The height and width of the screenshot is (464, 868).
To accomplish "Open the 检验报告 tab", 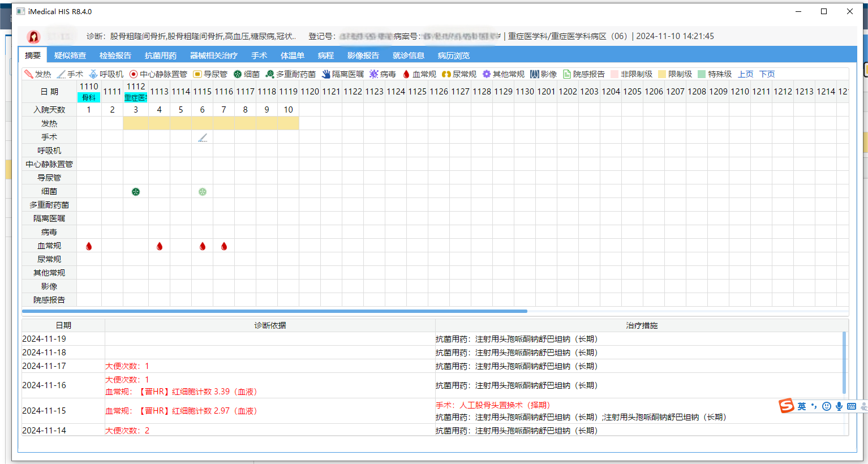I will pos(115,55).
